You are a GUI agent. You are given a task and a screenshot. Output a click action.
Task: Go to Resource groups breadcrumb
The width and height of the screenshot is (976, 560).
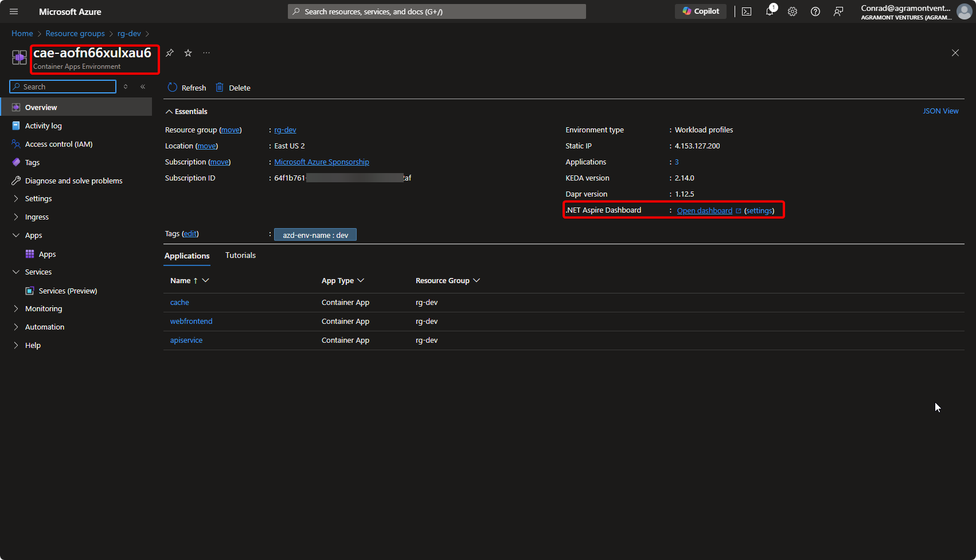[75, 33]
